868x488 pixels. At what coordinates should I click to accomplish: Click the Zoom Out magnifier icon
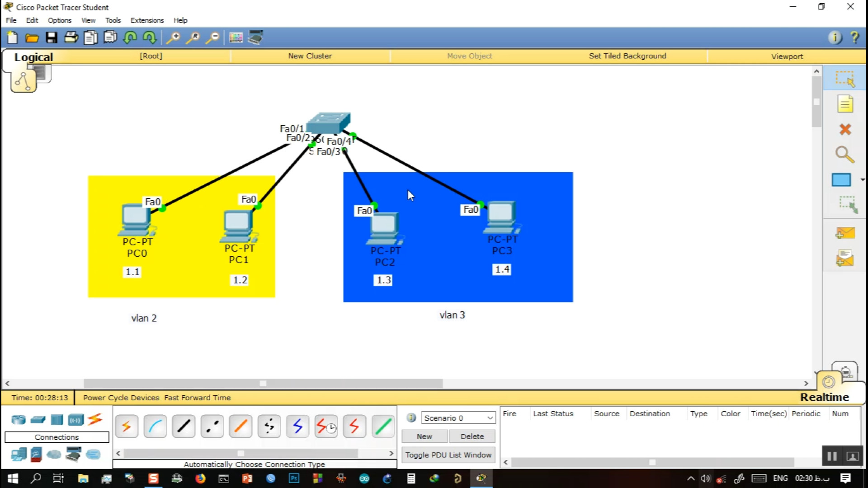(x=212, y=38)
